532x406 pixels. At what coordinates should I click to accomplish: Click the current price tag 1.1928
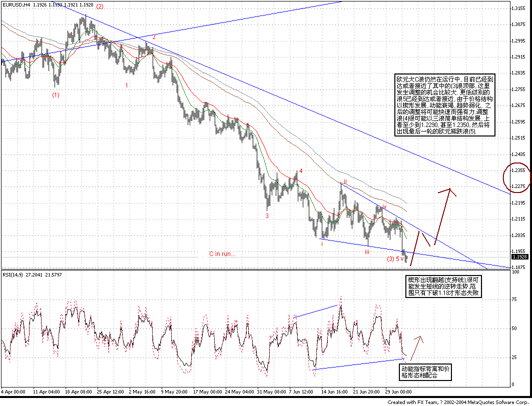point(520,257)
